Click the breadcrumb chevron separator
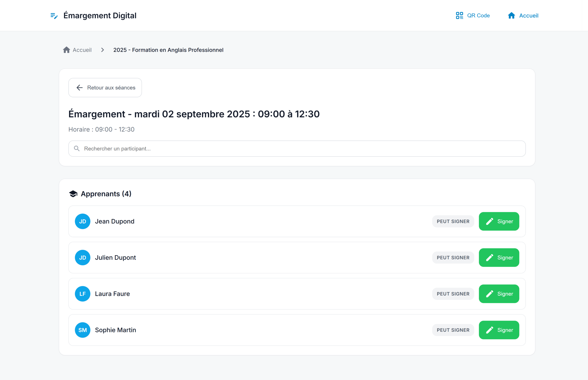Screen dimensions: 588x380 coord(103,50)
